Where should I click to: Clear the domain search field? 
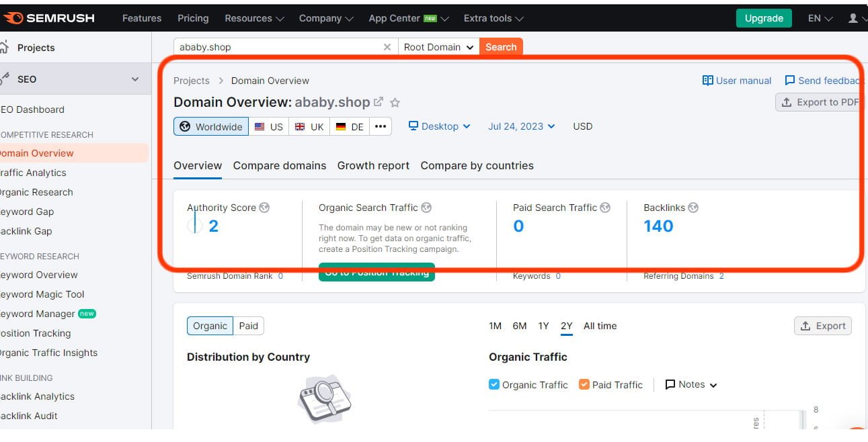387,47
